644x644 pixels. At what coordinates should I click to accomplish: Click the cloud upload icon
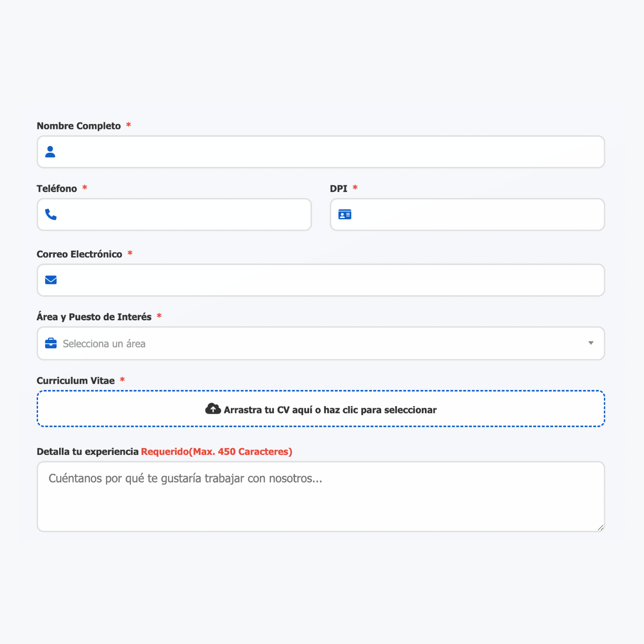tap(213, 409)
